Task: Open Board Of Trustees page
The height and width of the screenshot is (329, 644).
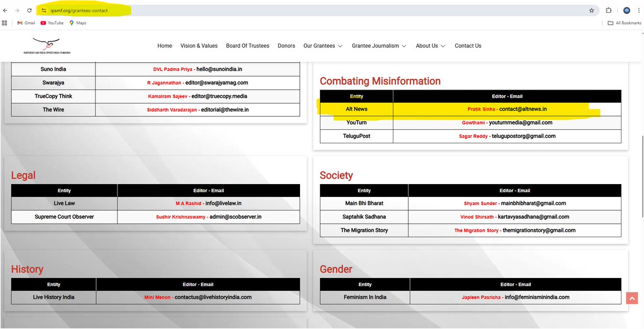Action: tap(247, 46)
